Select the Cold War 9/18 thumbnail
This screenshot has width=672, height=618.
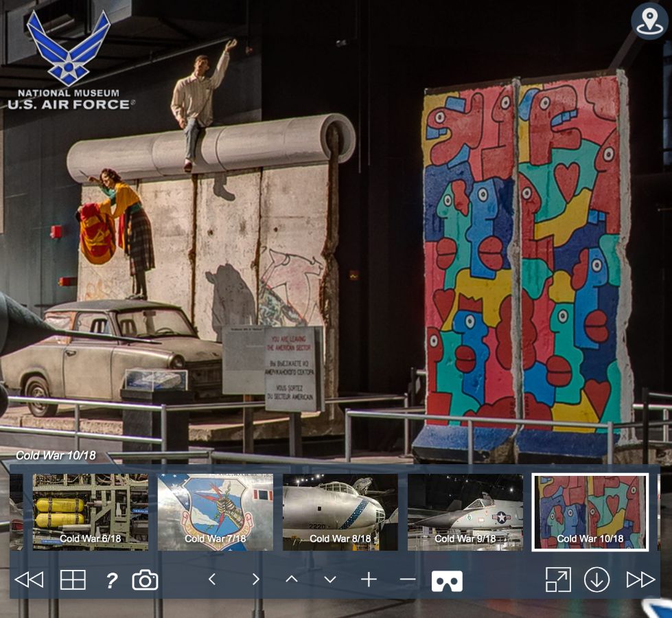(x=465, y=512)
